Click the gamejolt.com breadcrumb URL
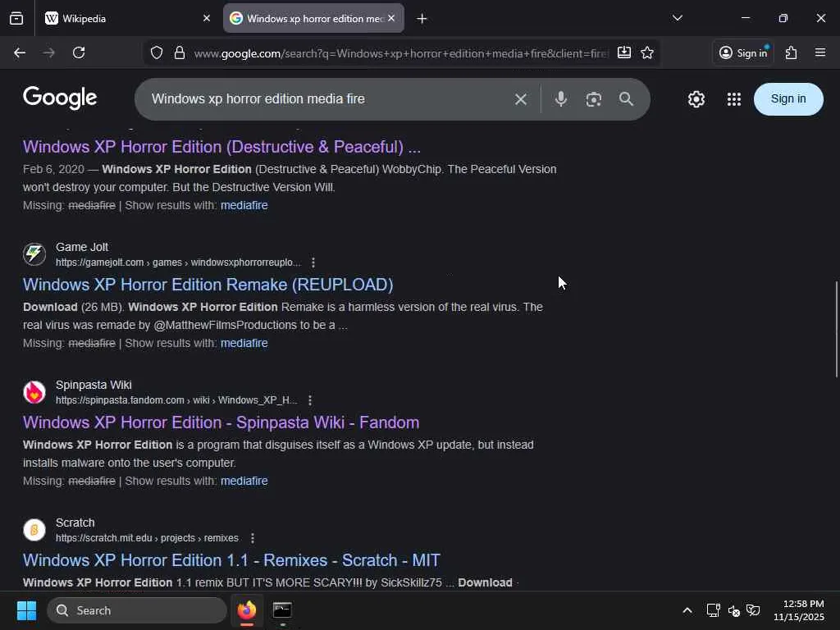Screen dimensions: 840x630 point(178,262)
